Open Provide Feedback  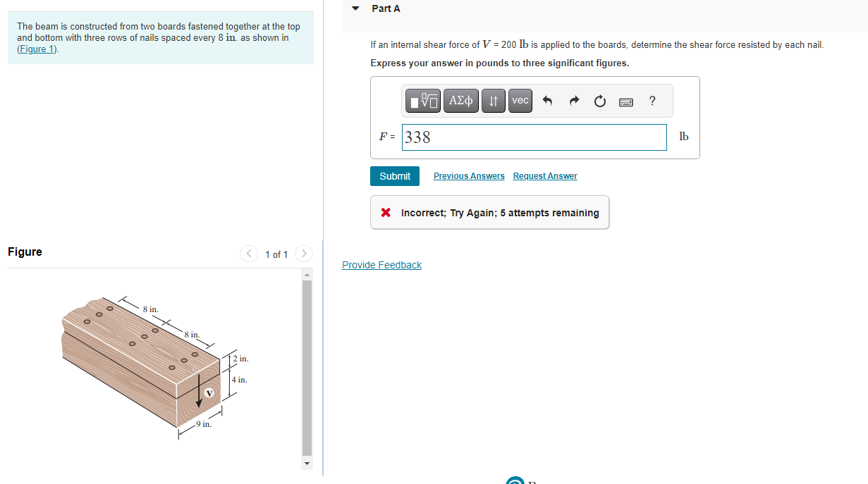[381, 264]
